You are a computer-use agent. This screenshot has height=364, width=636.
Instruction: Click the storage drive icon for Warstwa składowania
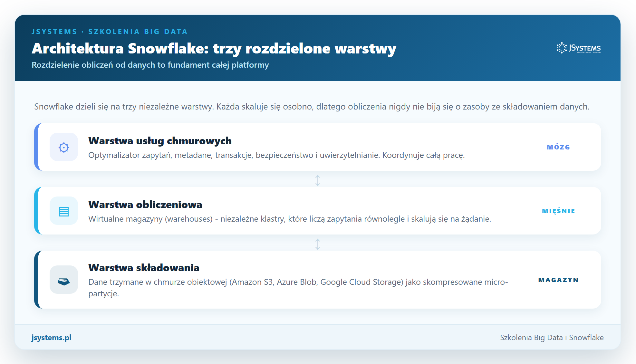64,280
